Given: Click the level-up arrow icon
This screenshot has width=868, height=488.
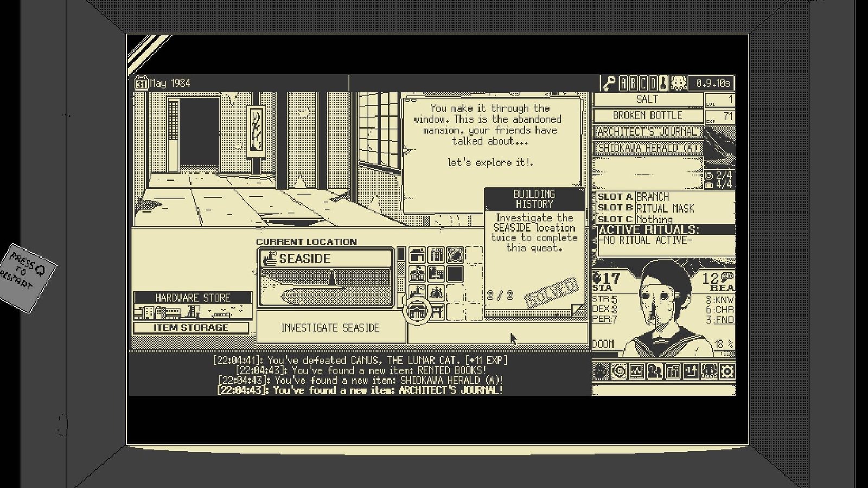Looking at the screenshot, I should click(x=691, y=371).
